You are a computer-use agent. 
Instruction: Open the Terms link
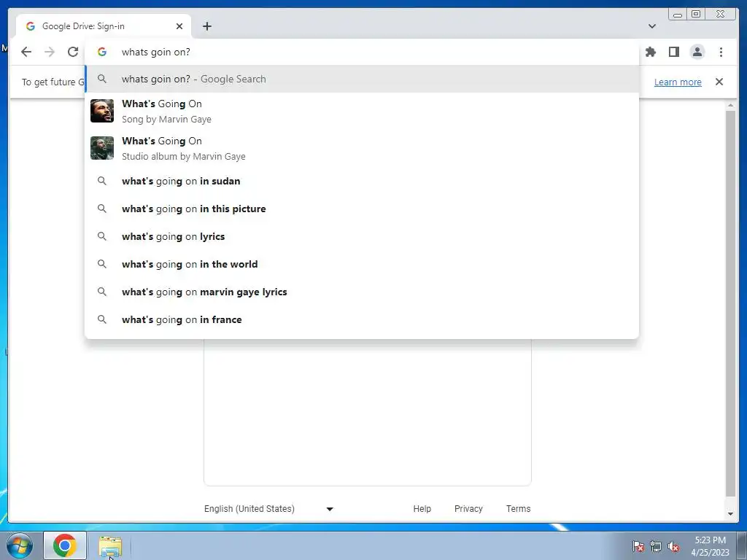coord(519,508)
